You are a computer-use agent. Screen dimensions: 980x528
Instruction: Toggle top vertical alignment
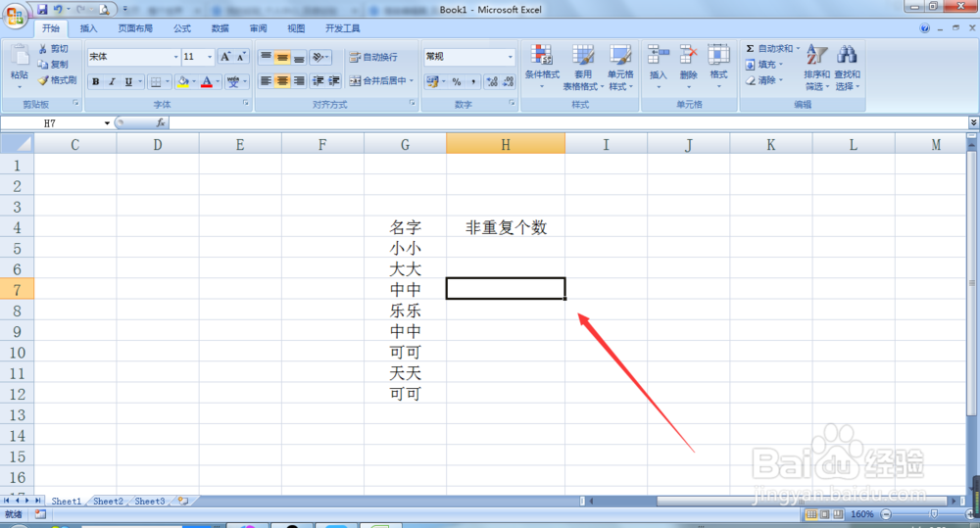point(267,57)
